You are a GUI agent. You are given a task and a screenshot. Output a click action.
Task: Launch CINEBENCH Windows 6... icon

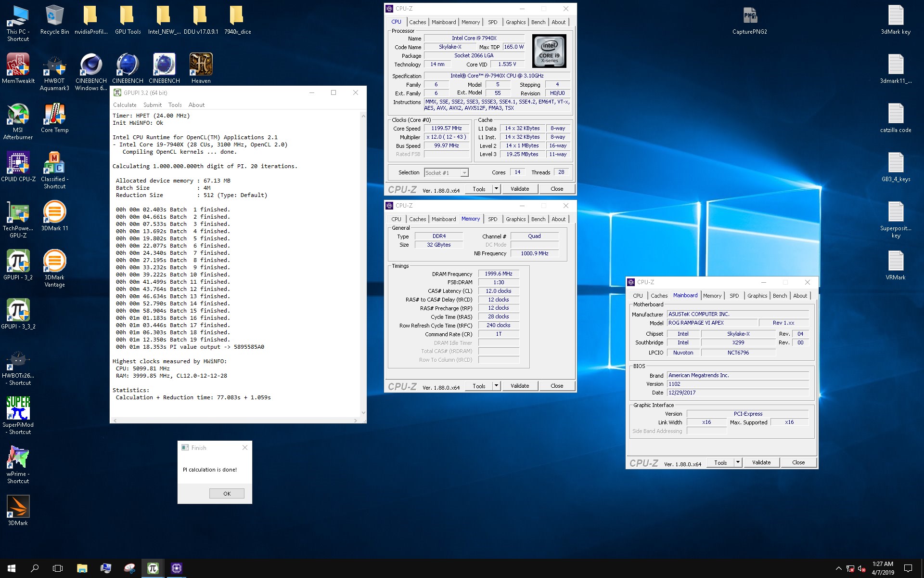pyautogui.click(x=91, y=72)
